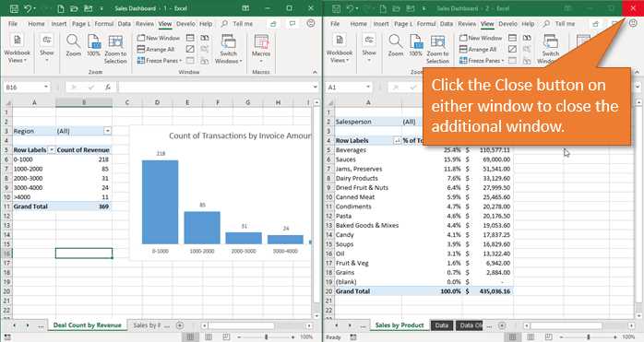Click Share icon in left window
The width and height of the screenshot is (644, 342).
[273, 24]
